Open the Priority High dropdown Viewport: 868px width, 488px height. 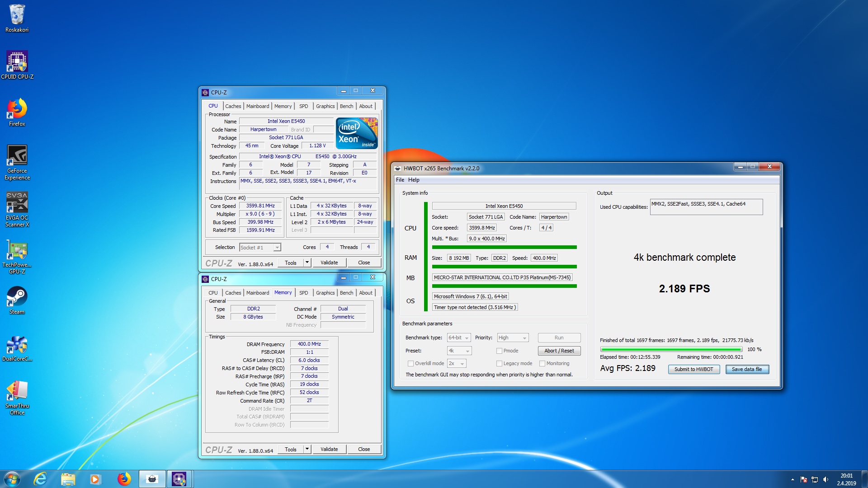point(512,338)
